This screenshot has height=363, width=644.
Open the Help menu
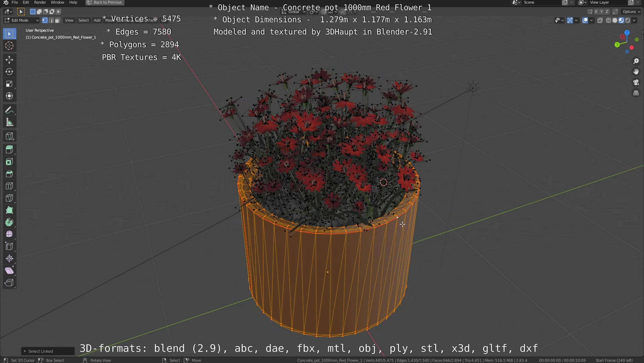click(x=73, y=3)
